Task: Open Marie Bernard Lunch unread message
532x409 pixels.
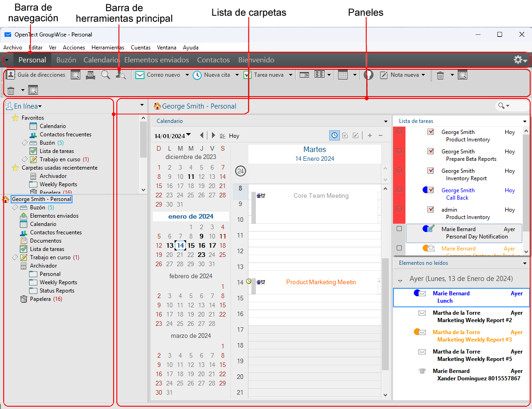Action: click(461, 298)
